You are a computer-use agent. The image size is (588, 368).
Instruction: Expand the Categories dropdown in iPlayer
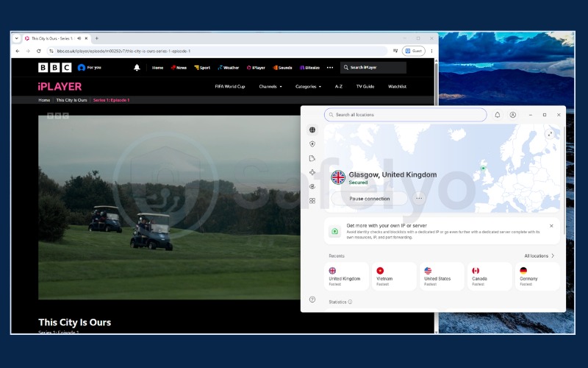pyautogui.click(x=308, y=87)
